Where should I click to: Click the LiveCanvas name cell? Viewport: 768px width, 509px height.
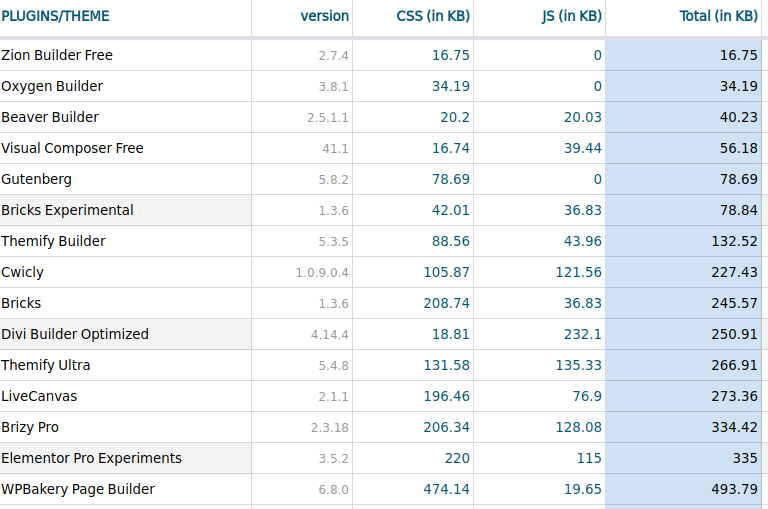coord(39,396)
